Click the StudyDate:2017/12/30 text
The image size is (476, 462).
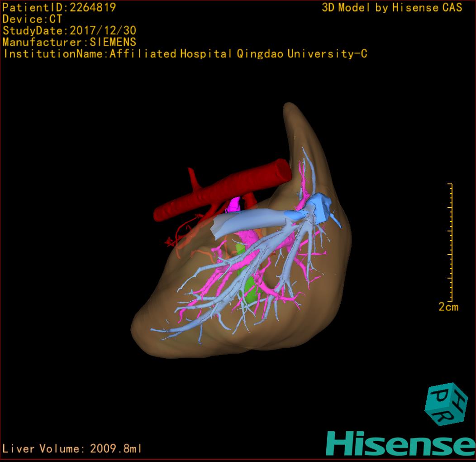(x=69, y=31)
